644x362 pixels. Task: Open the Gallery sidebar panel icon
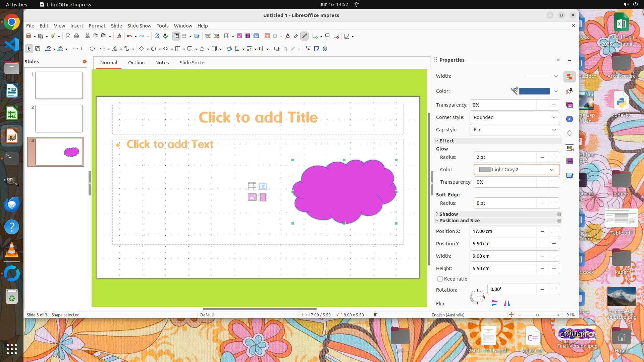[x=570, y=105]
